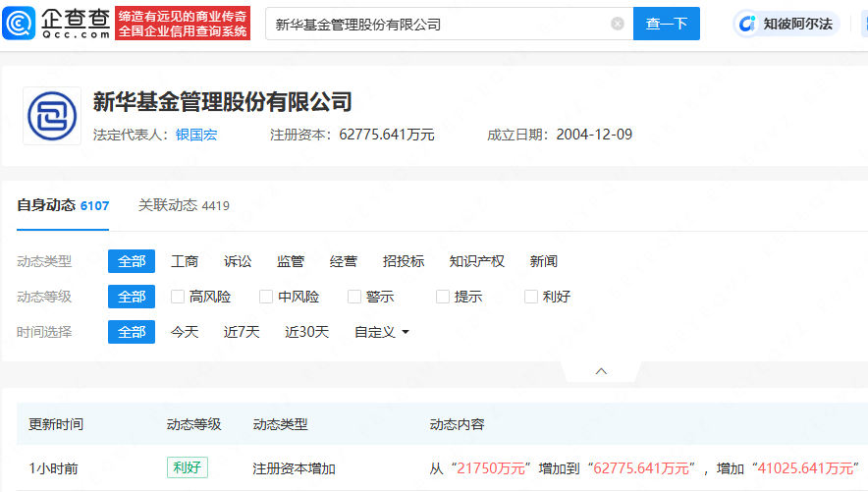Open legal representative 银国宏 profile link
The height and width of the screenshot is (492, 868).
(x=196, y=136)
